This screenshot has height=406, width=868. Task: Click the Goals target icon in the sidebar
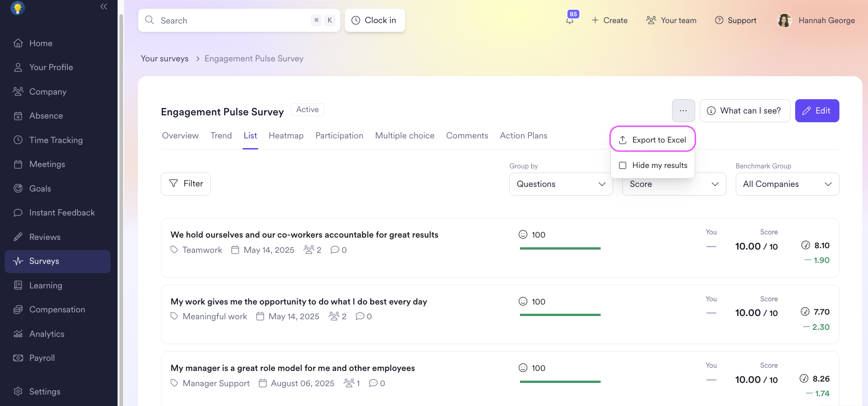point(18,188)
